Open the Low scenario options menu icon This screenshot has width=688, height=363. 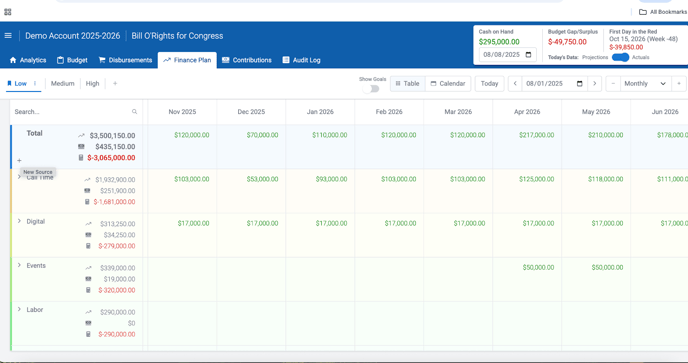click(35, 83)
